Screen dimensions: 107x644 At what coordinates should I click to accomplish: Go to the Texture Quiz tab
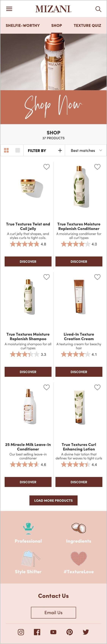[x=87, y=25]
